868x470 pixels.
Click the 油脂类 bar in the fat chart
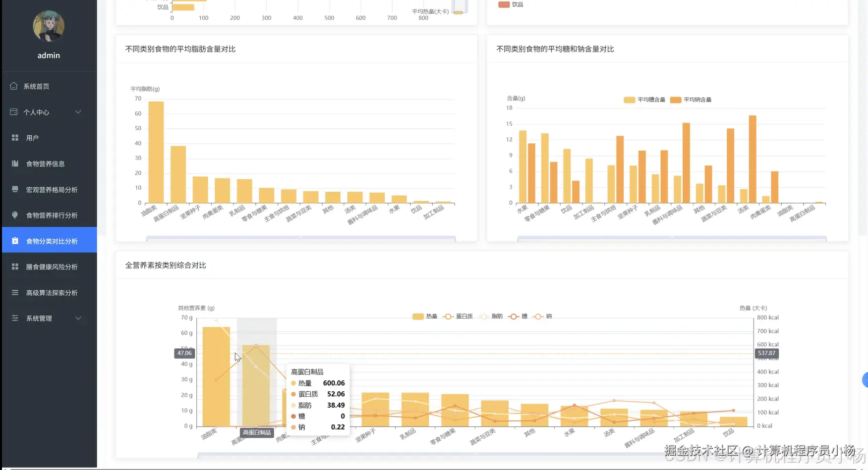tap(156, 152)
